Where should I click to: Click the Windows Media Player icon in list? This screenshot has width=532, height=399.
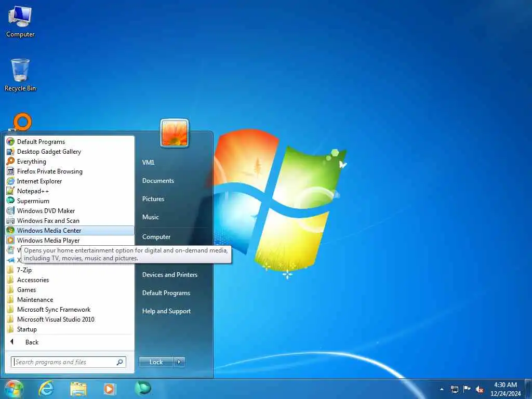click(10, 240)
